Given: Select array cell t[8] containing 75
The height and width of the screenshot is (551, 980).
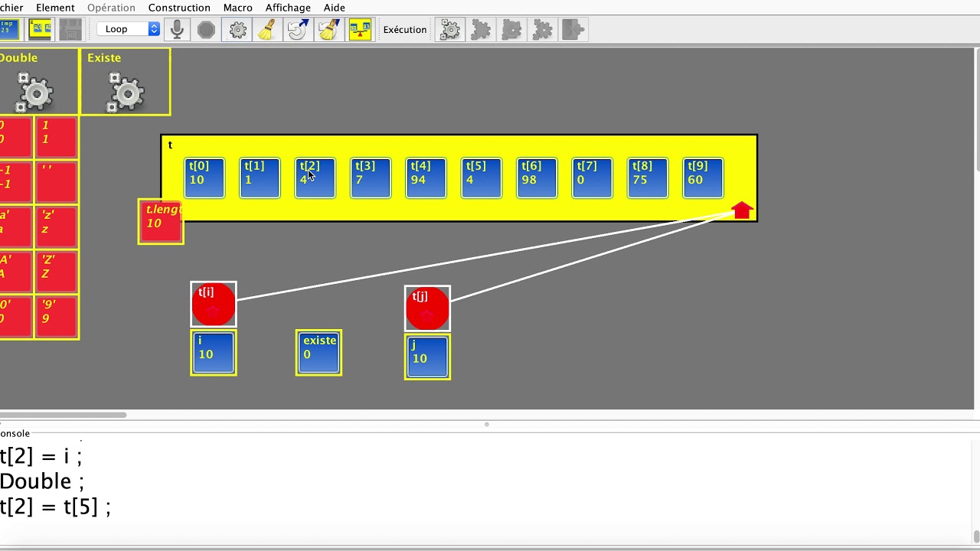Looking at the screenshot, I should point(648,178).
